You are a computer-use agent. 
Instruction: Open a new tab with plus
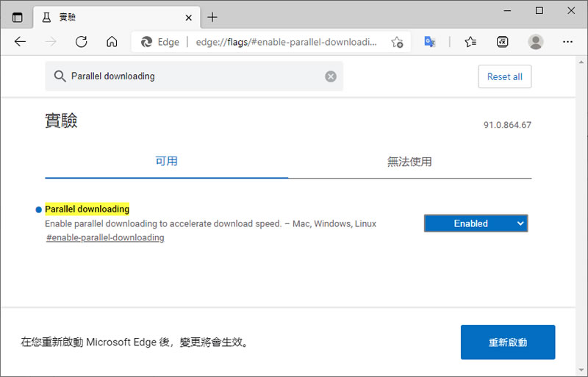[x=212, y=17]
